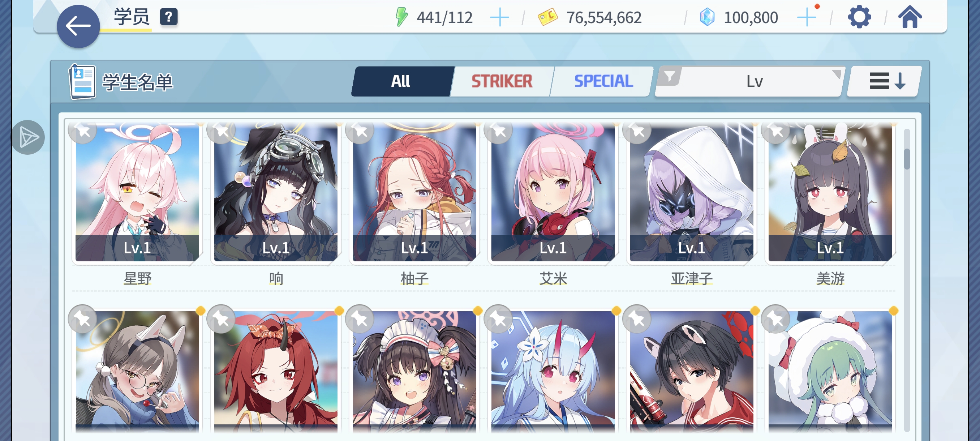The image size is (980, 441).
Task: Toggle the pin on 星野's card
Action: (83, 131)
